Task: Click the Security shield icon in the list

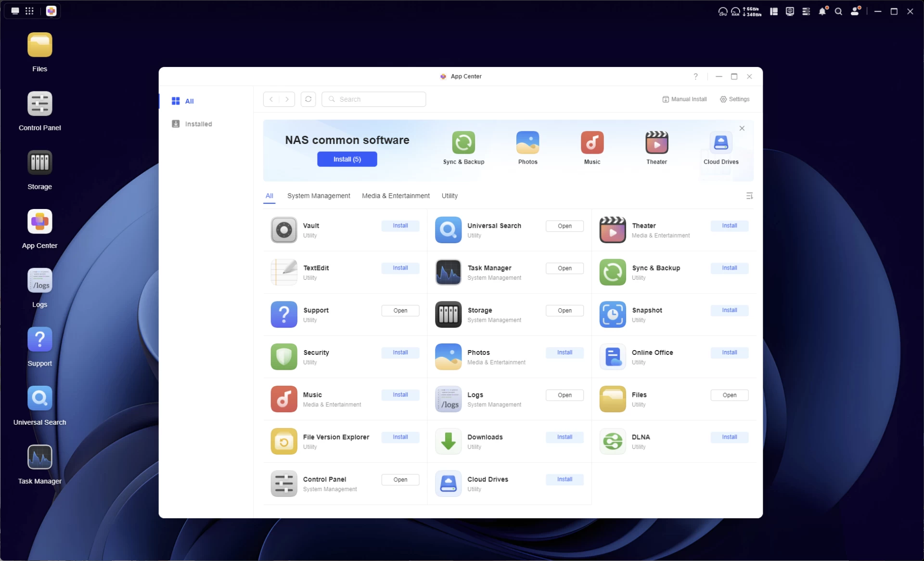Action: coord(284,357)
